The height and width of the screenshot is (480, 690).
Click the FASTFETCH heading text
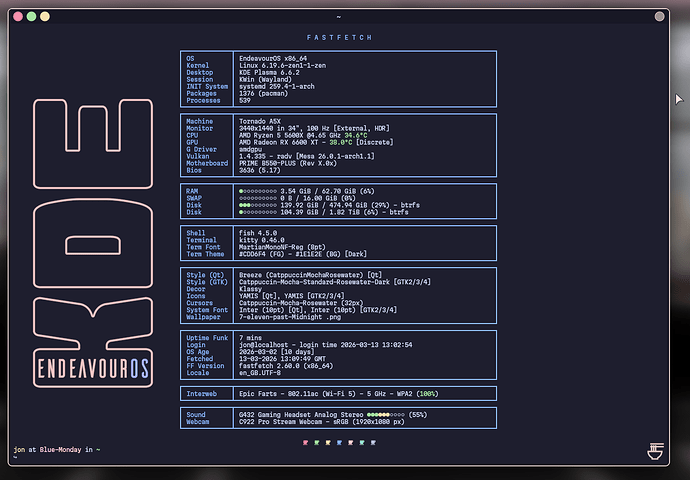coord(339,37)
